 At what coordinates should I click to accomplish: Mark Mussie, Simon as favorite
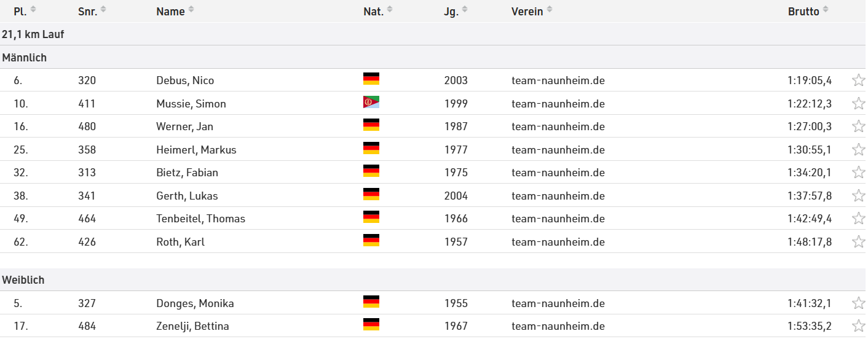[x=858, y=104]
